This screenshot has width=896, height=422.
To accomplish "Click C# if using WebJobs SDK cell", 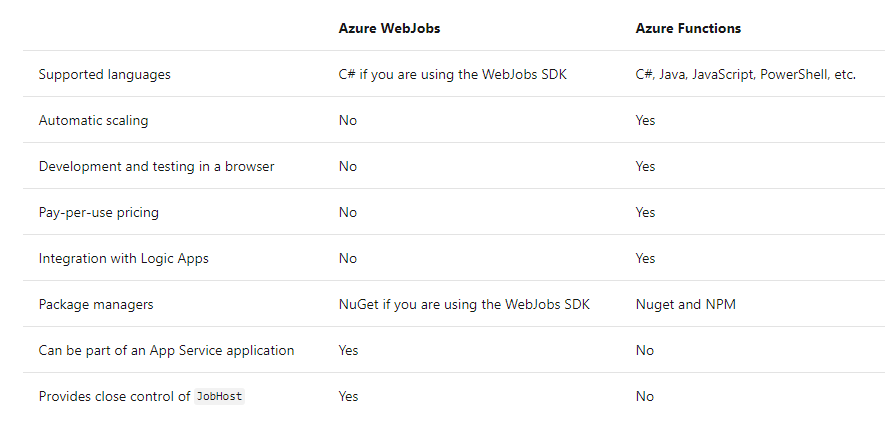I will [453, 74].
